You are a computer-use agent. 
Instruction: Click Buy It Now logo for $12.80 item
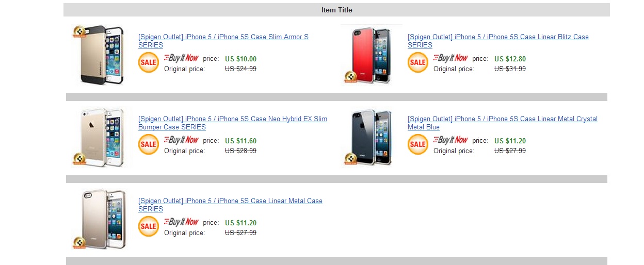[450, 58]
